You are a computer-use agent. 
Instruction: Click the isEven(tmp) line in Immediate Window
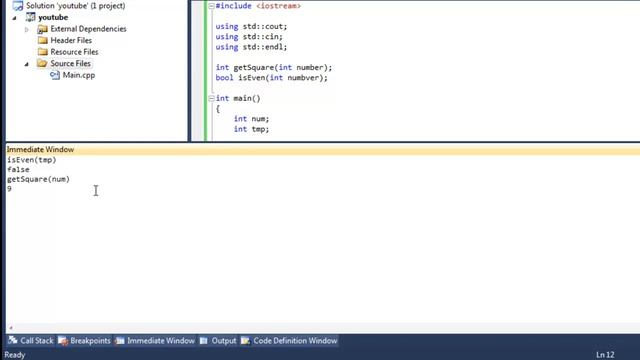32,160
